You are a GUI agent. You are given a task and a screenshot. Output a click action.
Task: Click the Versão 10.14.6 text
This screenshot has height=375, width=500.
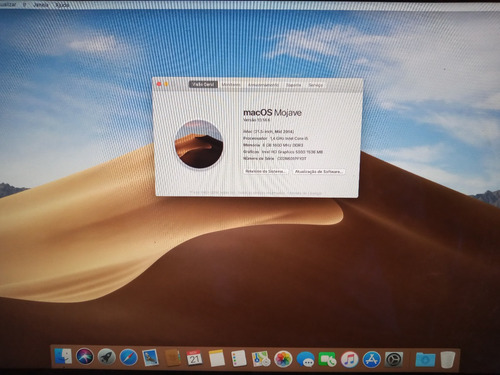click(257, 120)
